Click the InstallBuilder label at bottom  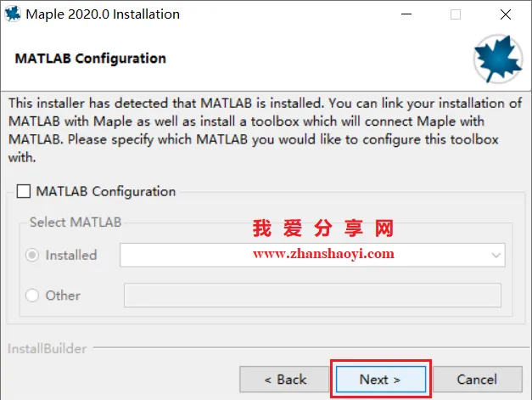click(48, 349)
